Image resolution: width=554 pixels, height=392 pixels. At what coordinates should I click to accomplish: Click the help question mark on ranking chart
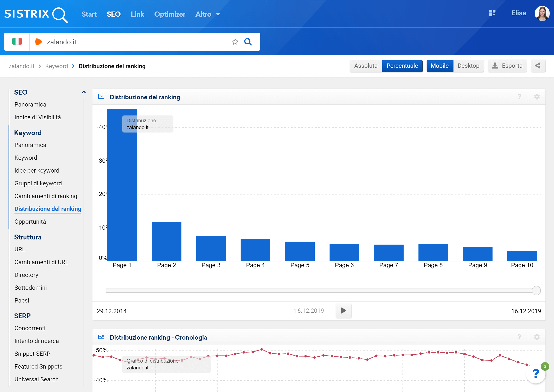pos(519,97)
